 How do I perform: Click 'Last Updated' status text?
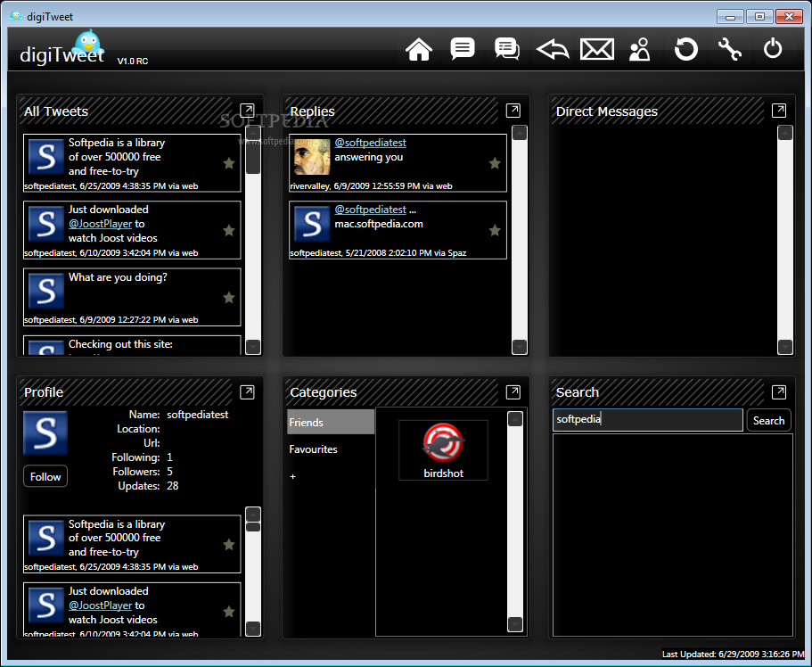click(x=733, y=654)
